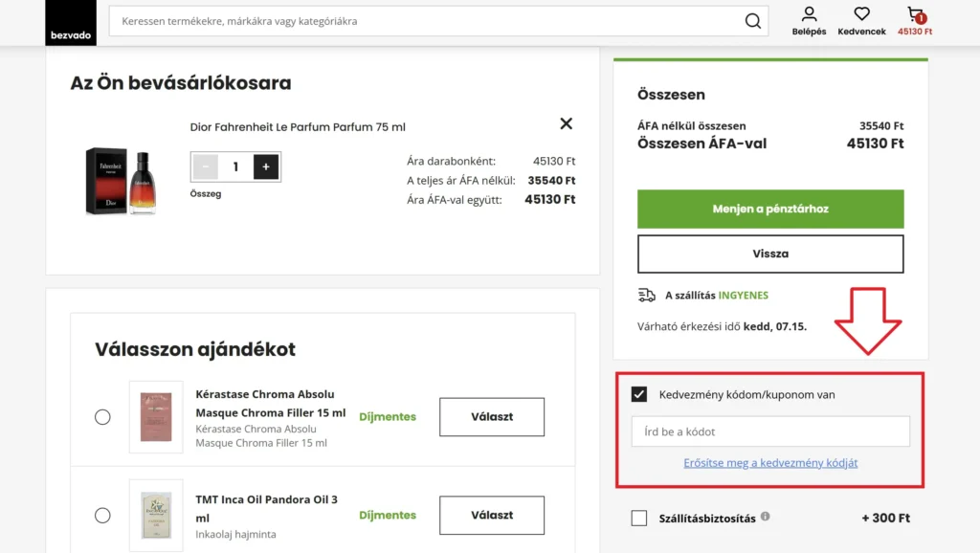Viewport: 980px width, 553px height.
Task: Open Dior Fahrenheit Le Parfum product title
Action: (298, 127)
